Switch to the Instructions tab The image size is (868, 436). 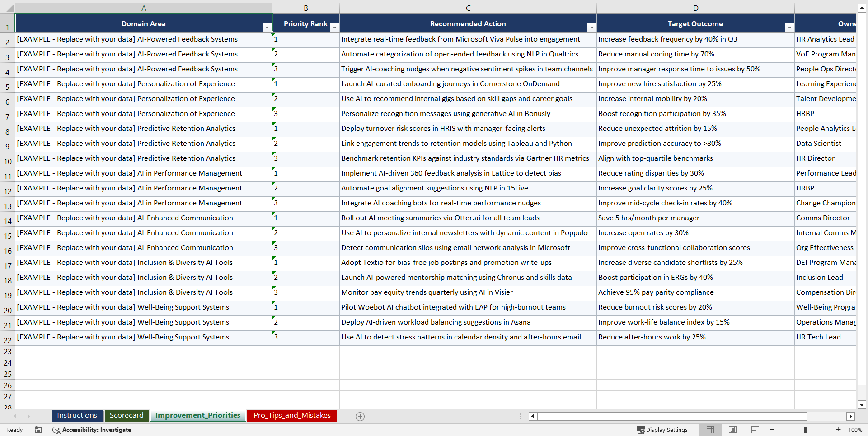coord(77,416)
